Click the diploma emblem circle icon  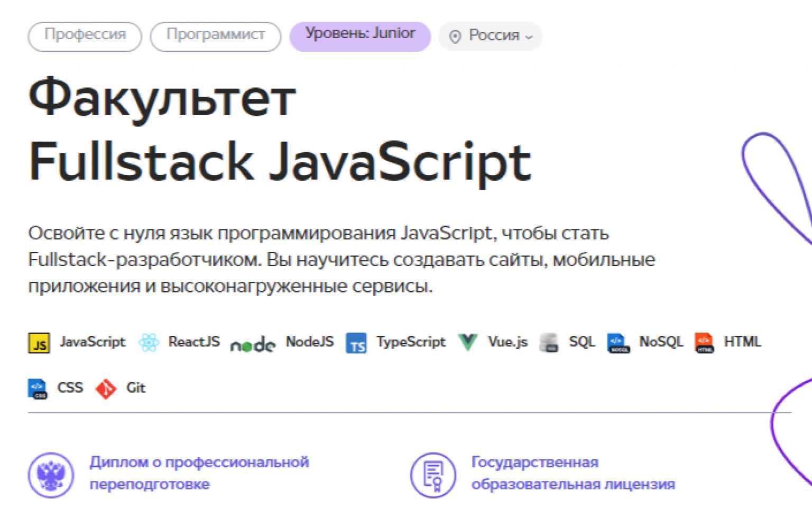(51, 475)
